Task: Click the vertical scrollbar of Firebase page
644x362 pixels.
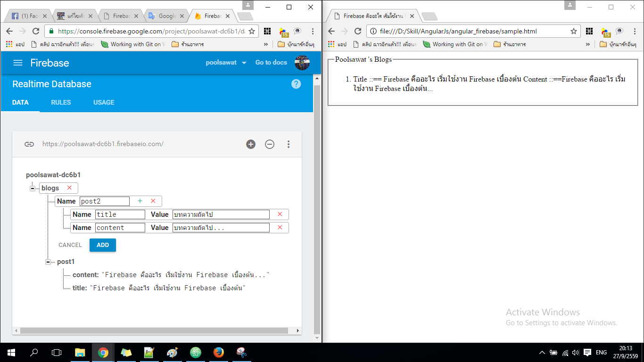Action: [317, 209]
